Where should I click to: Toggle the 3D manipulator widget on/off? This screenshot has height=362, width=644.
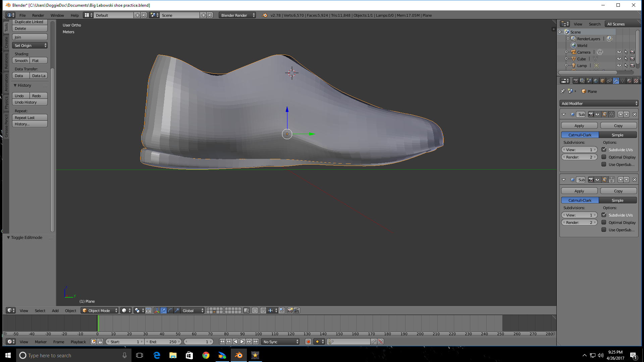click(x=157, y=311)
